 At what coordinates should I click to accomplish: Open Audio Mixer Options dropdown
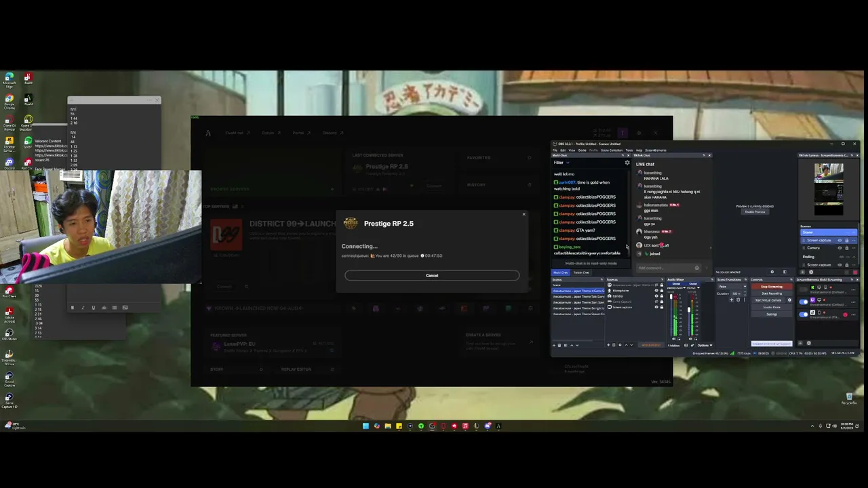point(705,345)
